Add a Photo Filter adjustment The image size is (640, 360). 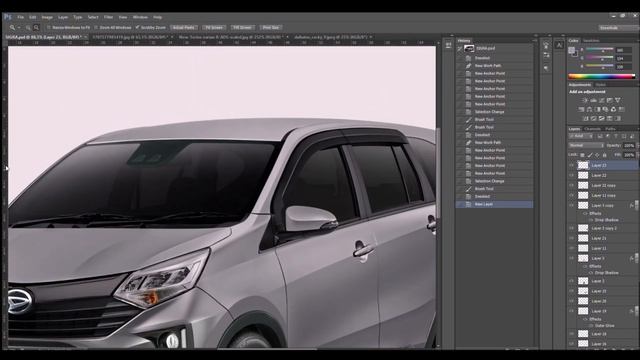pyautogui.click(x=605, y=109)
